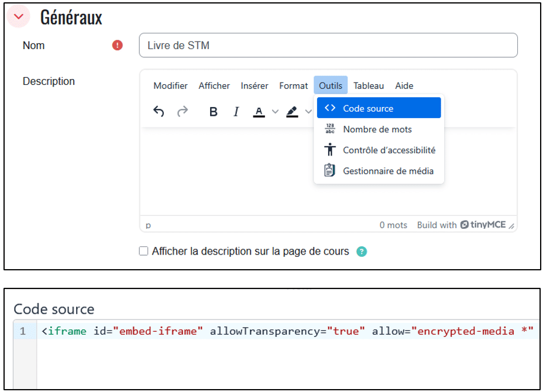This screenshot has height=392, width=543.
Task: Click the Code source dialog title
Action: point(54,309)
